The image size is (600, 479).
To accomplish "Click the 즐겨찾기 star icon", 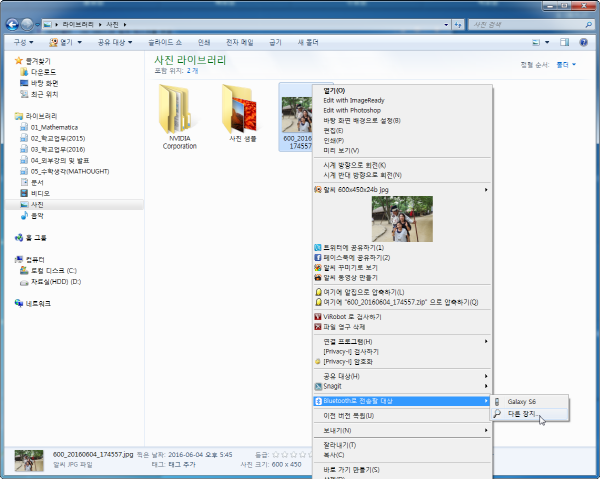I will click(x=18, y=60).
